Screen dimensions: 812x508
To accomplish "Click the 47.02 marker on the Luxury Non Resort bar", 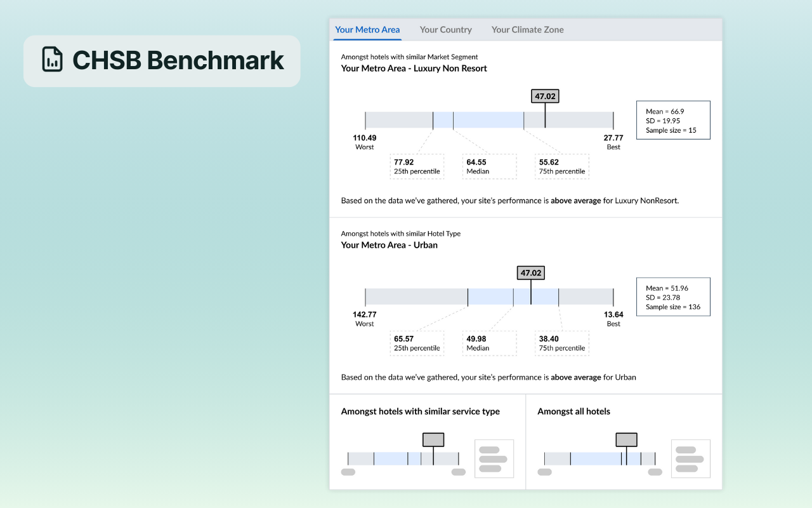I will click(x=545, y=97).
